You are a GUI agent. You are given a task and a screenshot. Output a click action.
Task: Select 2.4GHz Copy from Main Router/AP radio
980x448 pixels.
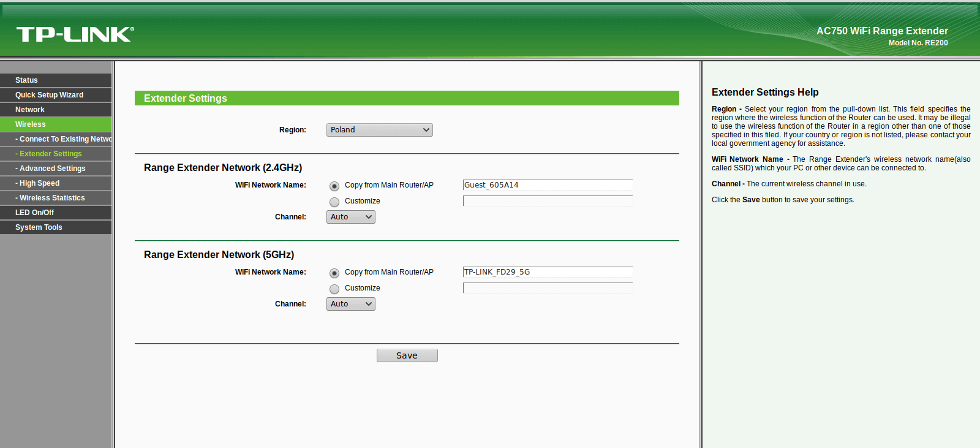[334, 186]
